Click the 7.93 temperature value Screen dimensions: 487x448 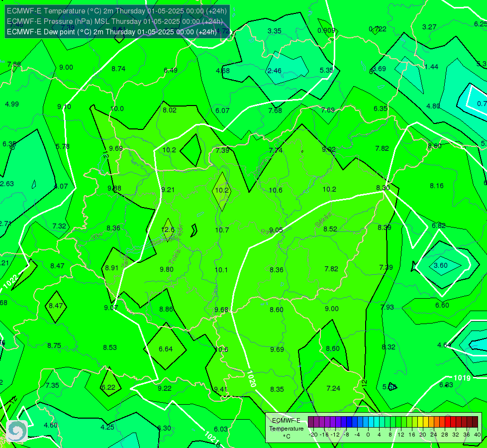(x=387, y=307)
